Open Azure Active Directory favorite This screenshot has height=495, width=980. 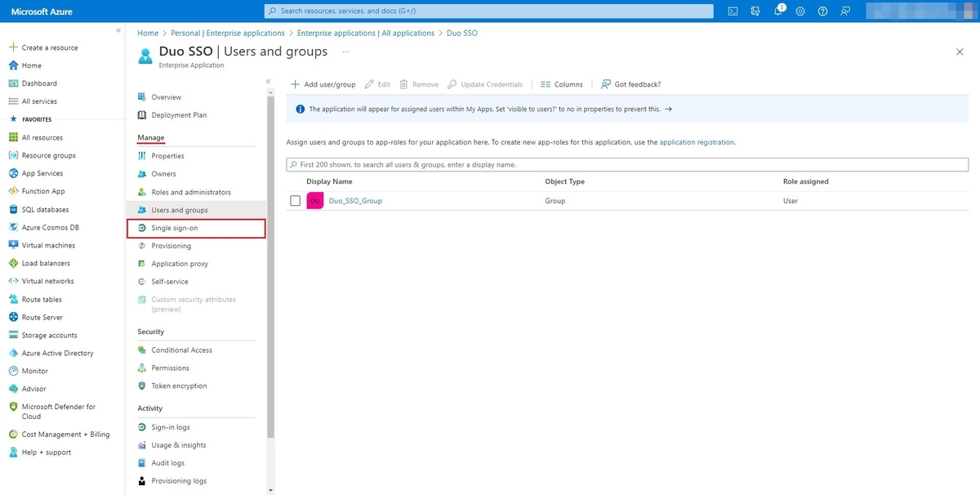tap(57, 353)
